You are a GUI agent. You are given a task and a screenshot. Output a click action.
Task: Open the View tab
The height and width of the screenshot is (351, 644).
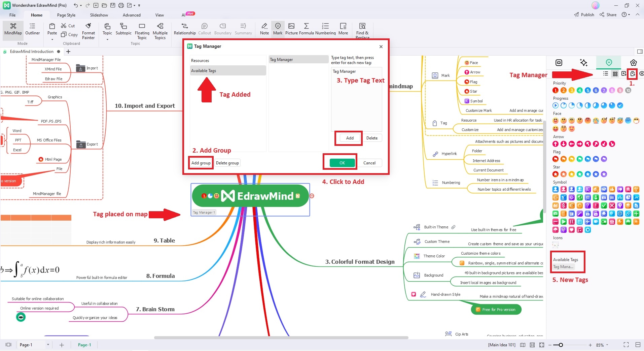click(159, 15)
